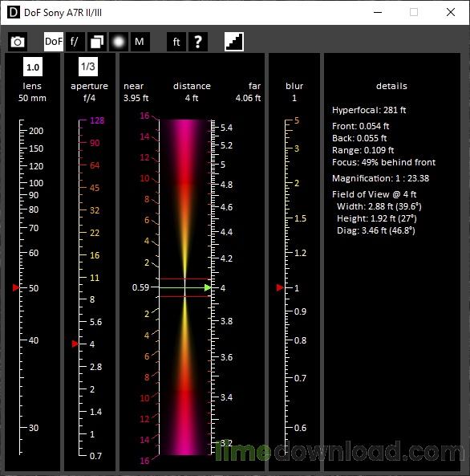Click 3.8 on the distance scale
Image resolution: width=470 pixels, height=476 pixels.
coord(226,321)
